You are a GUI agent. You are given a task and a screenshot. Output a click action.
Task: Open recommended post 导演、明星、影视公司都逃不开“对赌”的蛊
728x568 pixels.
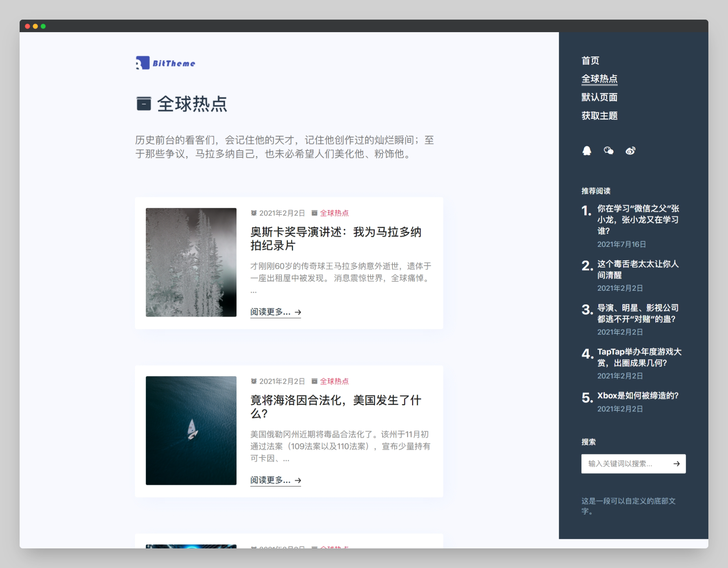[x=638, y=313]
